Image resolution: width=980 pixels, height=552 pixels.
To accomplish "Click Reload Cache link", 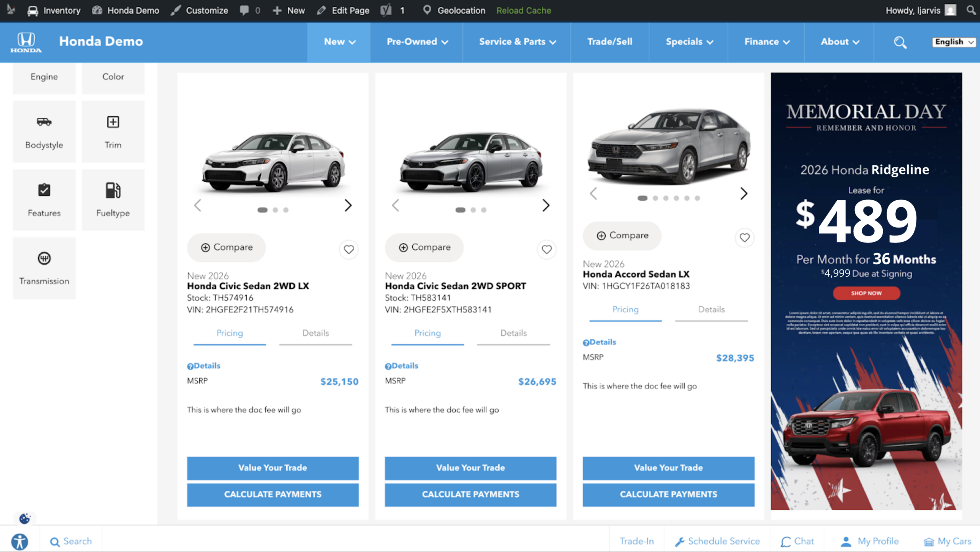I will [x=524, y=10].
